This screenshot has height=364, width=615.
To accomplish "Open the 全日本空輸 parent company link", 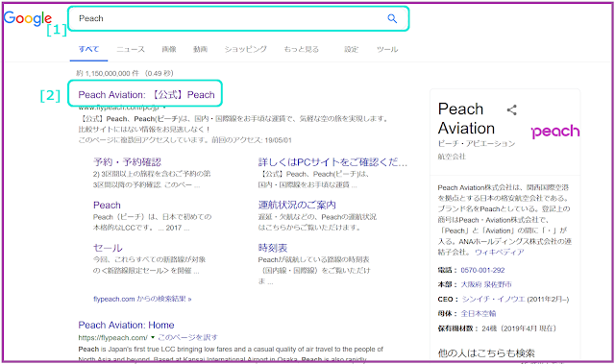I will (x=479, y=313).
